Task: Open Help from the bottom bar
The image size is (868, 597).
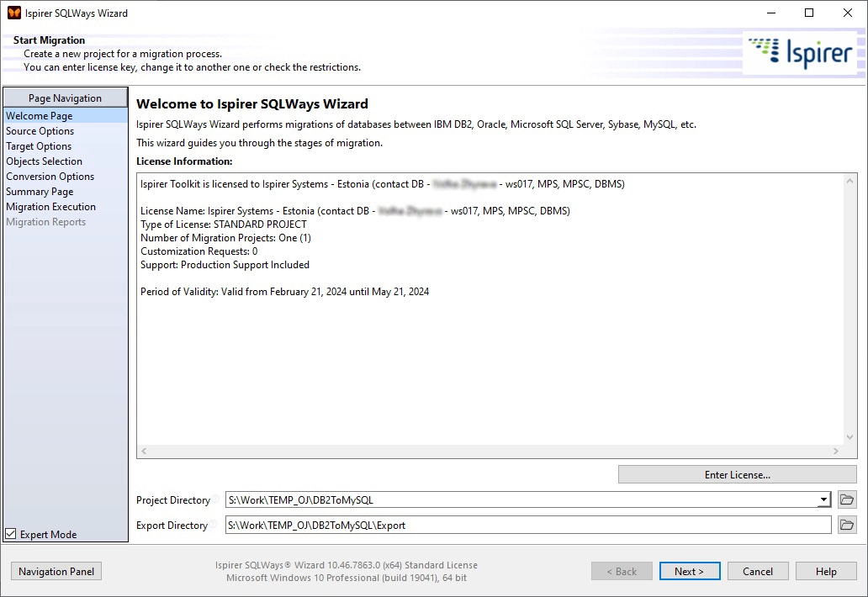Action: coord(826,571)
